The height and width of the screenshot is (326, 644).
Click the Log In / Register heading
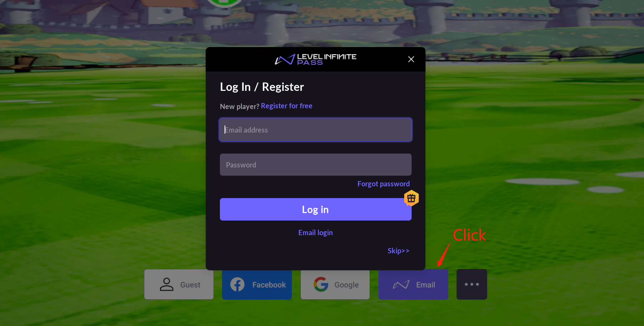tap(262, 87)
